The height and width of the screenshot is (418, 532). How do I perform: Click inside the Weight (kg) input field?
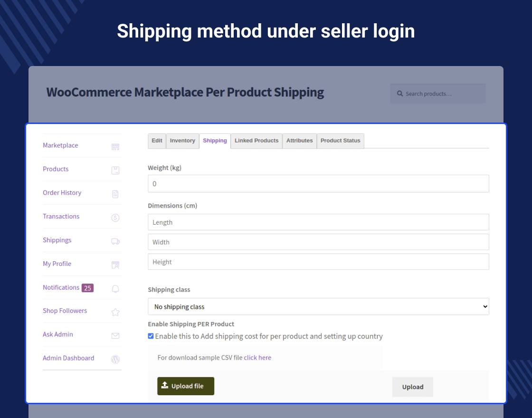pyautogui.click(x=318, y=183)
